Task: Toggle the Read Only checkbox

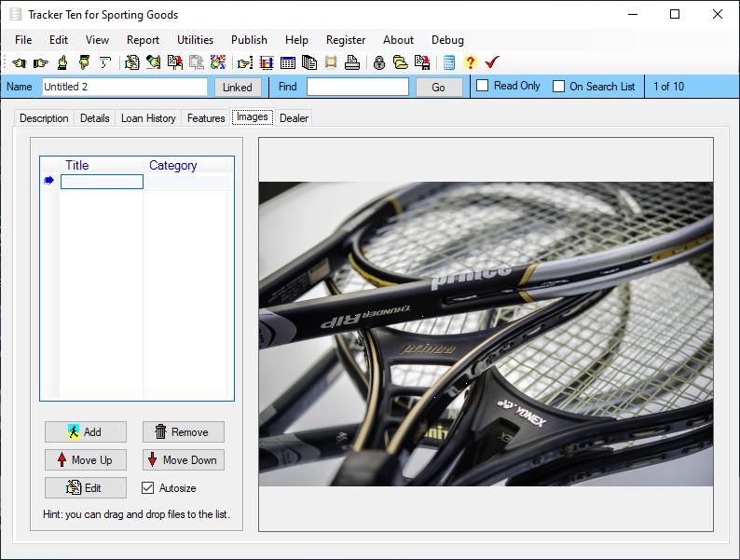Action: point(483,86)
